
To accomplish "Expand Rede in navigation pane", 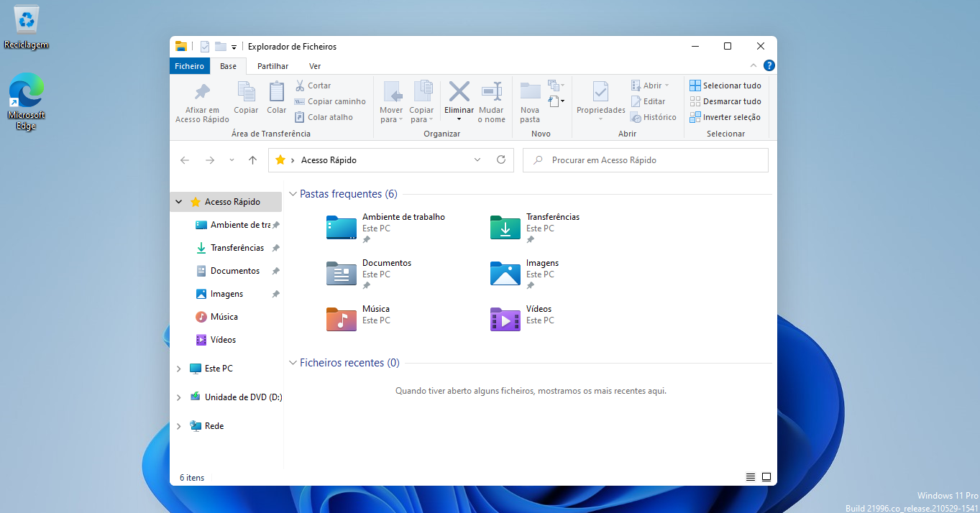I will coord(179,426).
